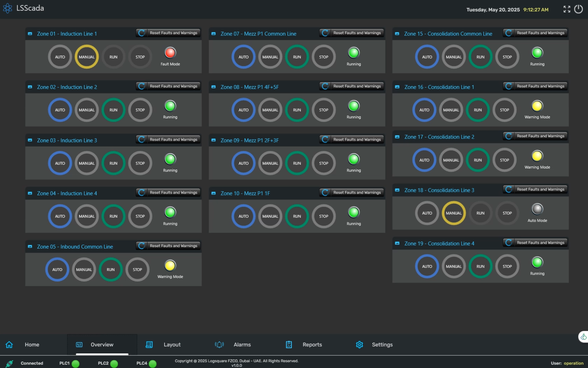Select MANUAL mode for Zone 19 Consolidation Line 4

coord(454,266)
